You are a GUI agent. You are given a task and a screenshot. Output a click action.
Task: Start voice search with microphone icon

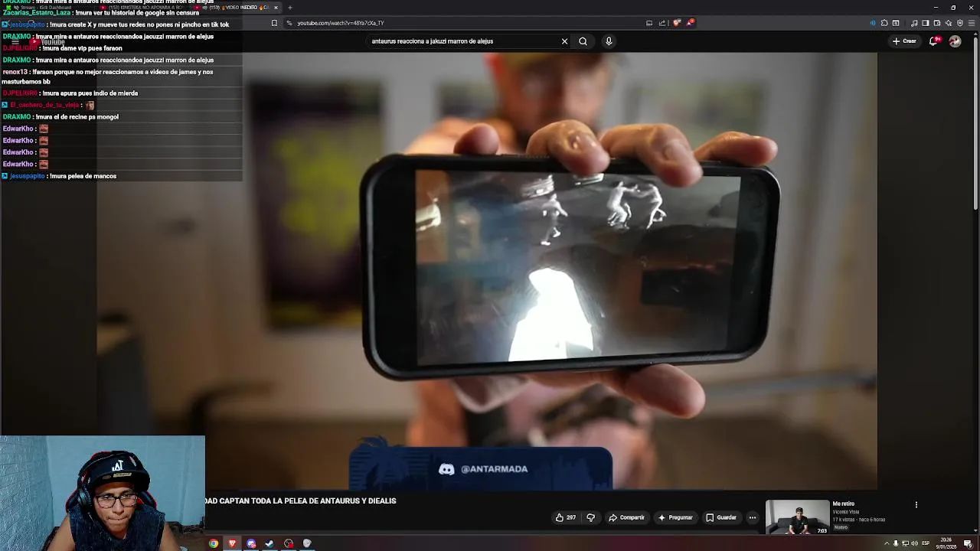[x=609, y=41]
